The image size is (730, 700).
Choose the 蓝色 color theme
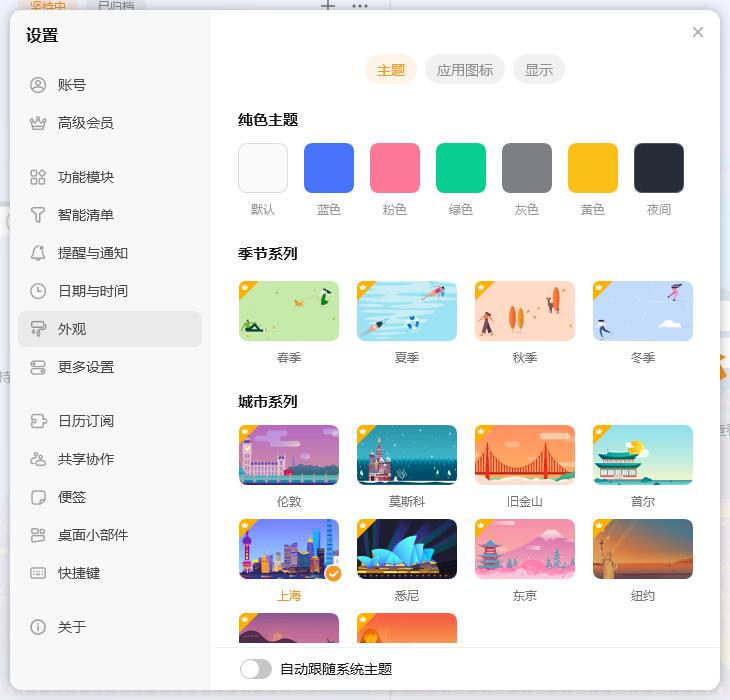click(x=329, y=168)
